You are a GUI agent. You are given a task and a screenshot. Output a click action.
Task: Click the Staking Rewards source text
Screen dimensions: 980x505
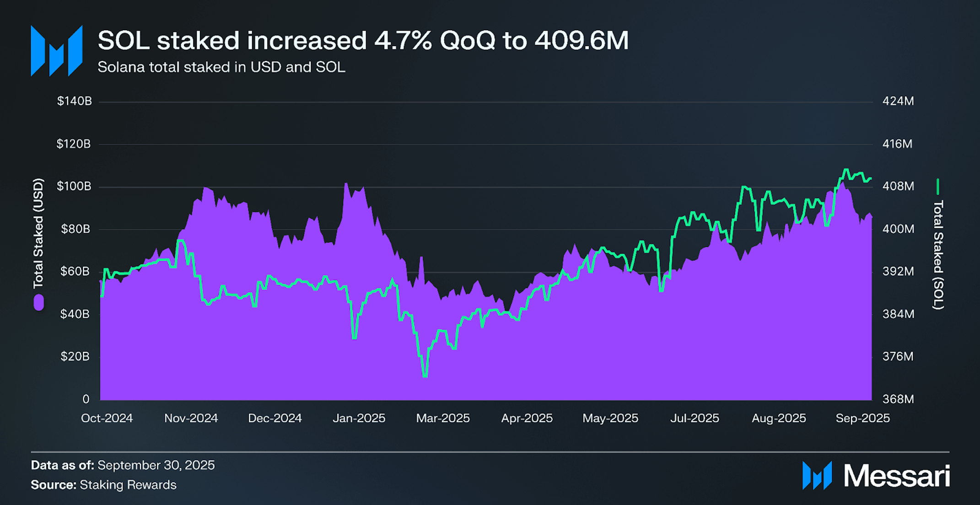pos(128,485)
